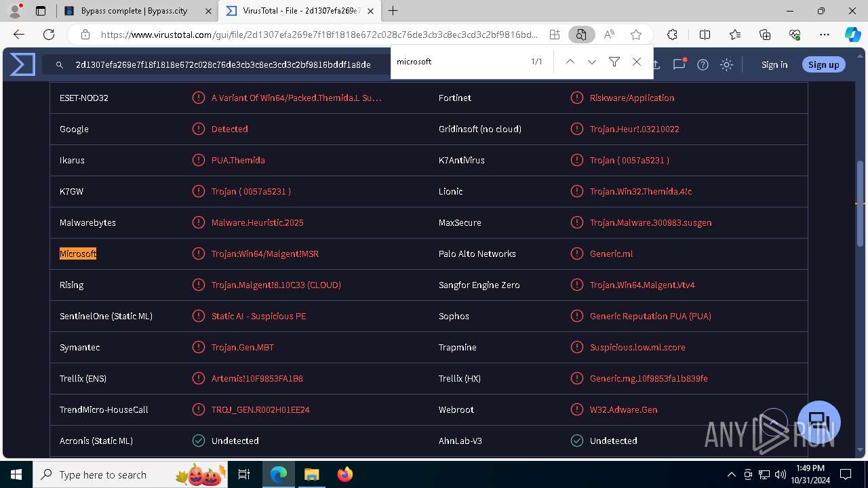868x488 pixels.
Task: Open Task View on taskbar
Action: click(244, 474)
